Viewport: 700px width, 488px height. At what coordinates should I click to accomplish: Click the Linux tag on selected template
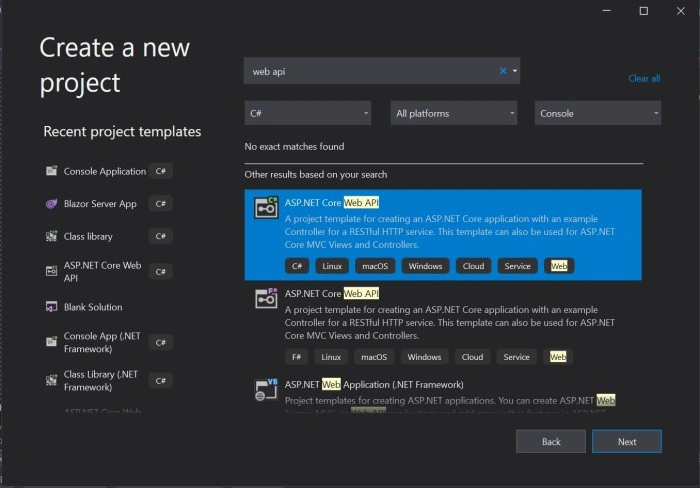coord(332,266)
